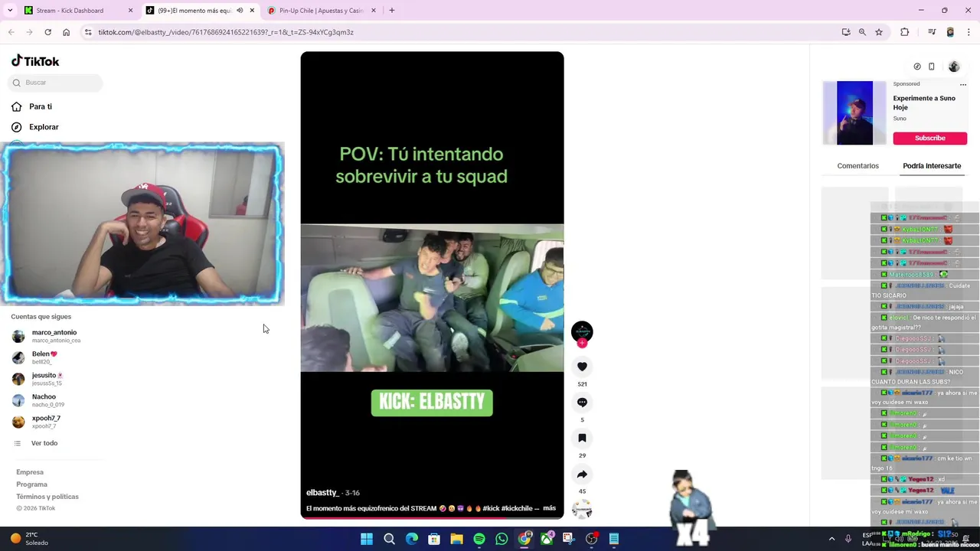Share the video with the arrow icon
980x551 pixels.
[582, 474]
